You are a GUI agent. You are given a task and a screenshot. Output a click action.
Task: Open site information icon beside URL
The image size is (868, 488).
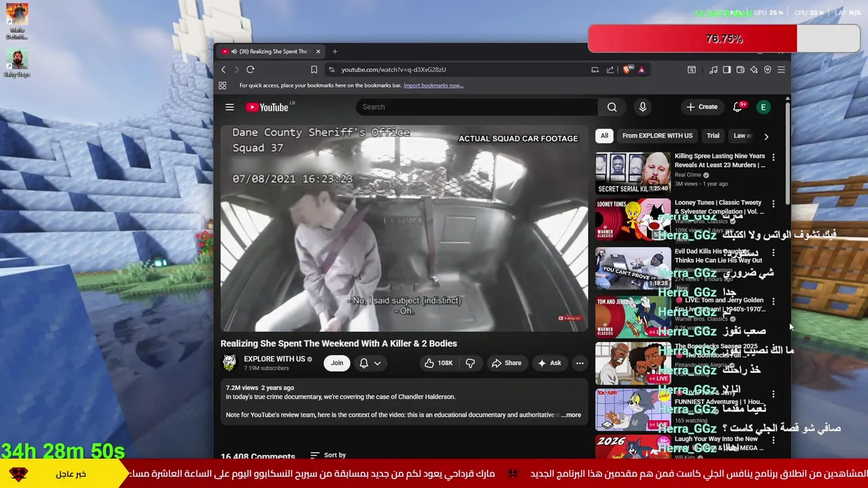(332, 70)
